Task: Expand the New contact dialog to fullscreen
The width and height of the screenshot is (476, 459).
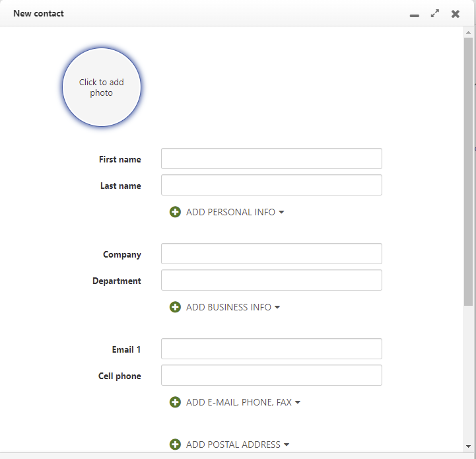Action: [x=435, y=13]
